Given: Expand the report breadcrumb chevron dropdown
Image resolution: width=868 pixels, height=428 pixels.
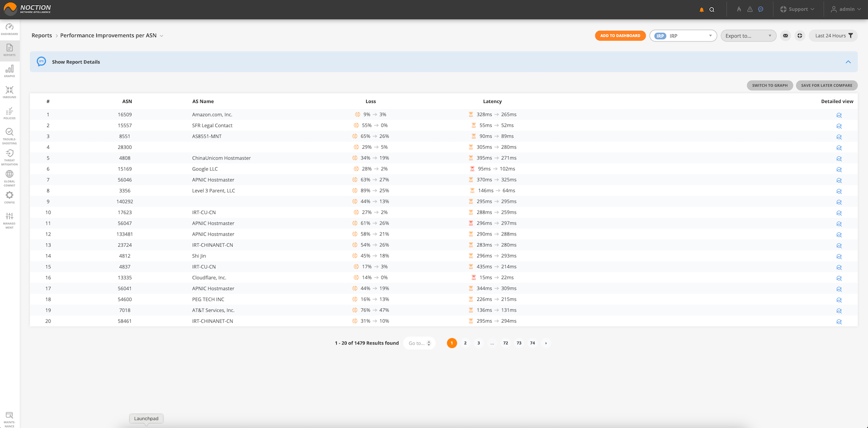Looking at the screenshot, I should click(x=161, y=36).
